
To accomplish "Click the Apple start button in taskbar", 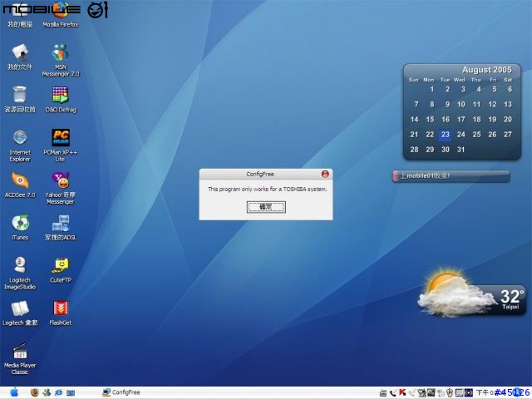I will click(14, 392).
